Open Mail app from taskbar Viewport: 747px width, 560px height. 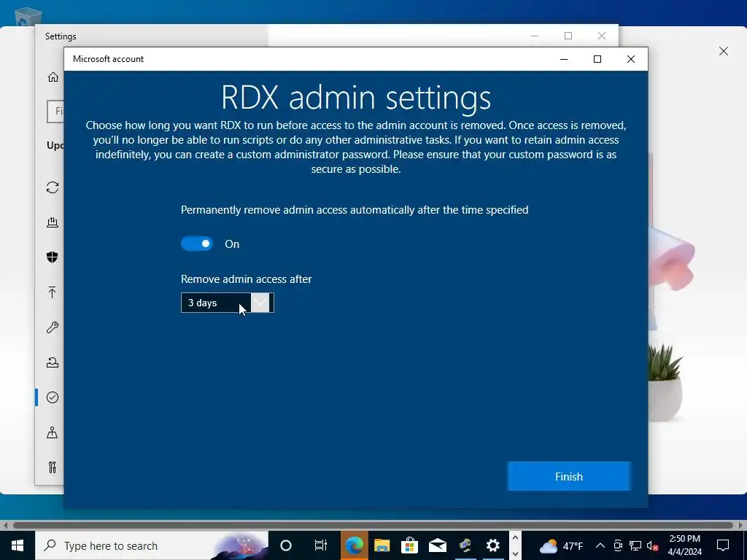coord(438,545)
